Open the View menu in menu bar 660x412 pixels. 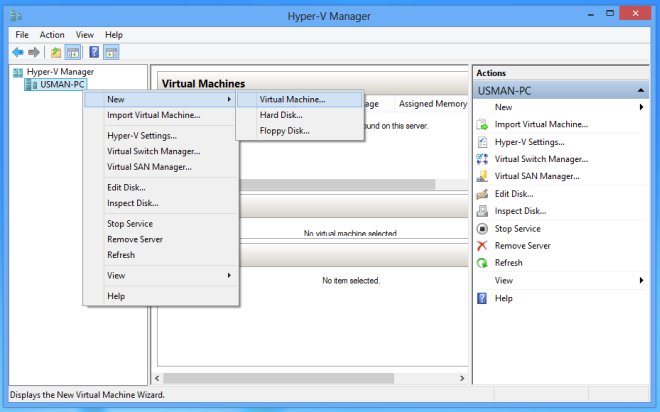(85, 35)
